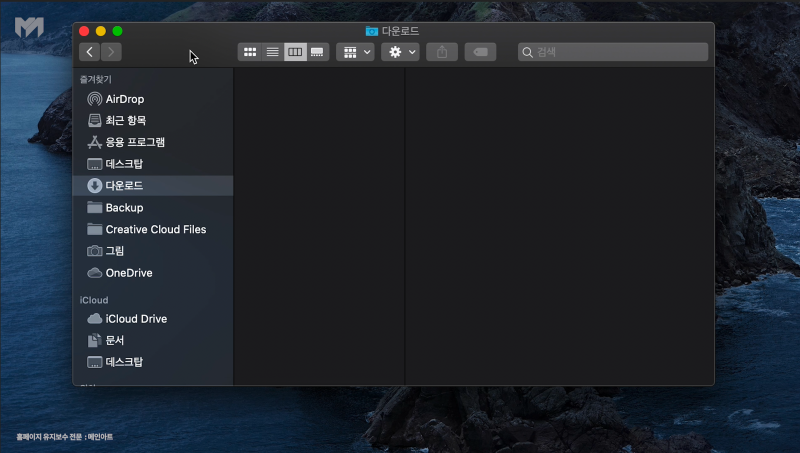Click the iCloud section header
The height and width of the screenshot is (453, 800).
point(94,300)
